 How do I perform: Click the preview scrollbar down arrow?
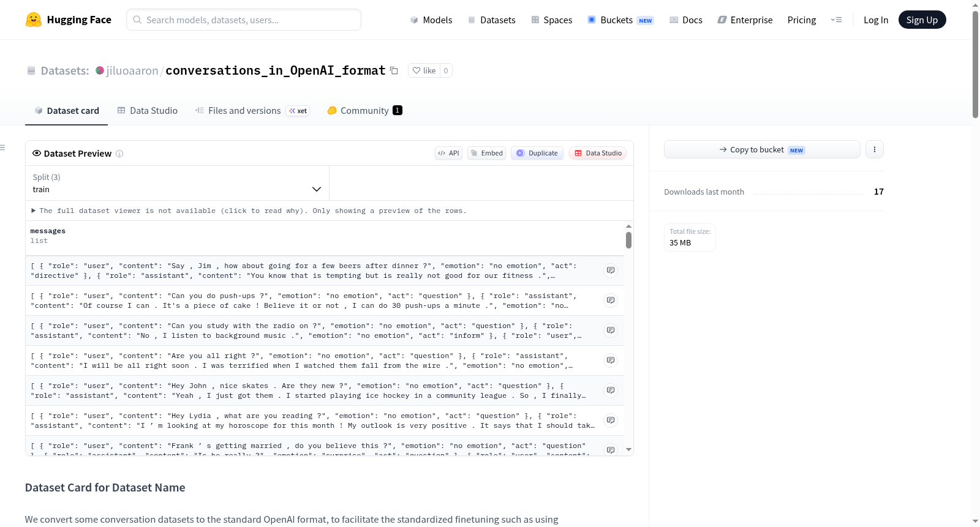(x=628, y=450)
